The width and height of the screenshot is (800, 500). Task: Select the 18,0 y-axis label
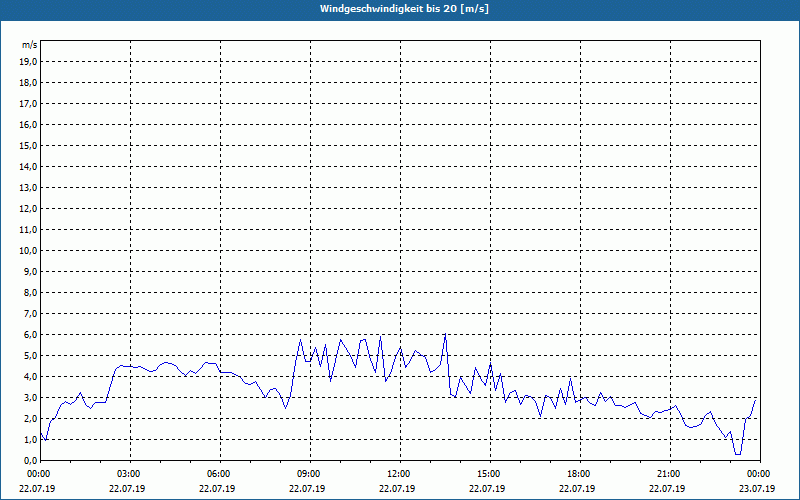[28, 83]
